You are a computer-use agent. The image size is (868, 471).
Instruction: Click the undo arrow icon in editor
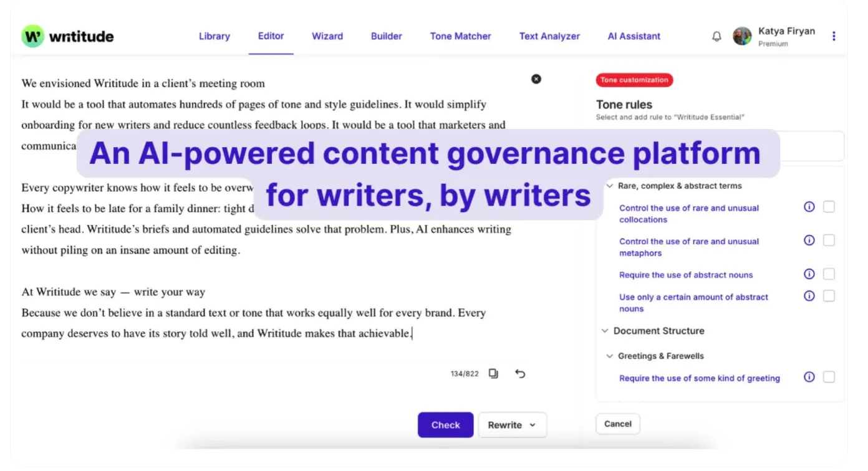click(521, 373)
